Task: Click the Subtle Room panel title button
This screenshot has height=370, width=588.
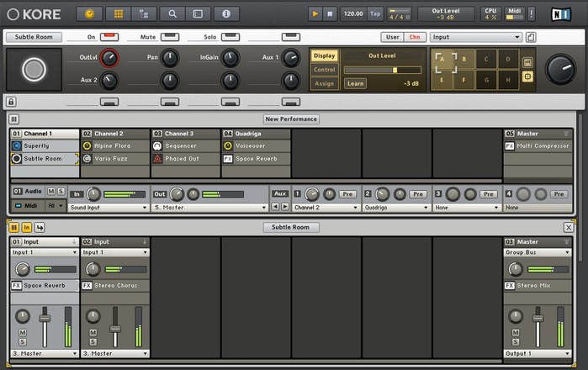Action: pyautogui.click(x=290, y=227)
